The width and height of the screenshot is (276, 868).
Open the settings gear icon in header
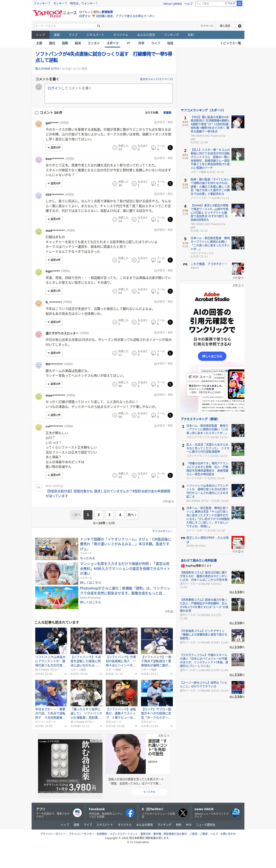pos(240,26)
